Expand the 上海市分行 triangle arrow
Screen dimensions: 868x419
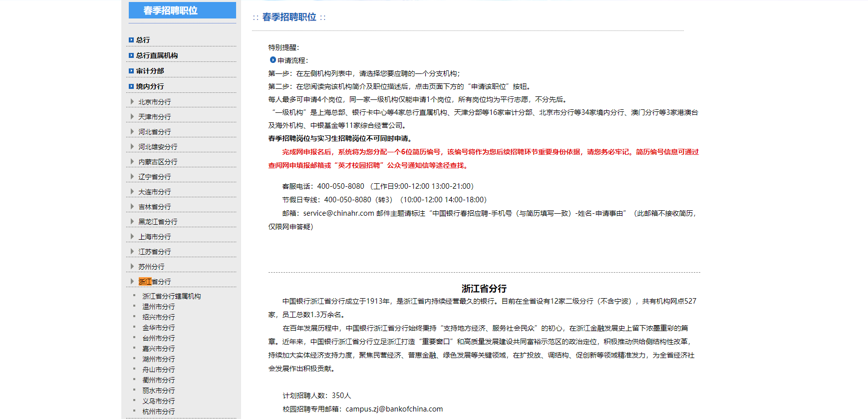point(132,236)
